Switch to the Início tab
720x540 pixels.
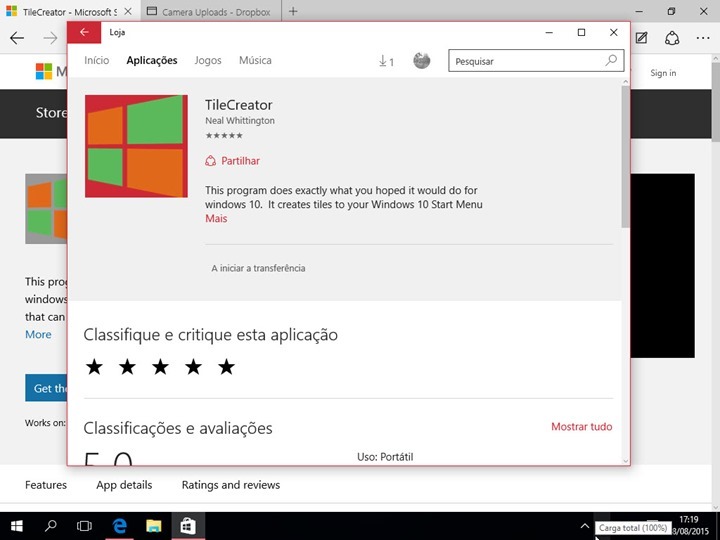pyautogui.click(x=96, y=61)
